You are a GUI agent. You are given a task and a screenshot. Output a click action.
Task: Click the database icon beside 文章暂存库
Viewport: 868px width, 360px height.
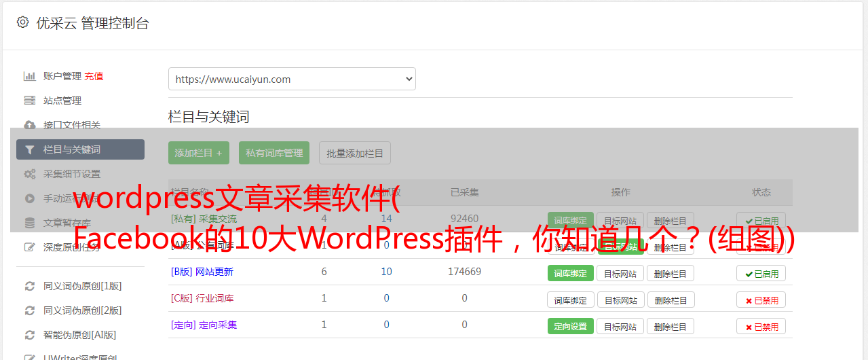click(x=30, y=223)
